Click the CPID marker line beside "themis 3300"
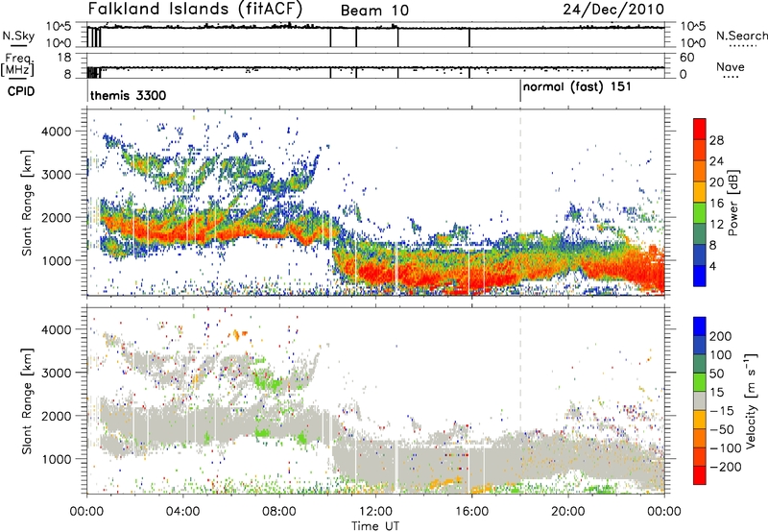The width and height of the screenshot is (768, 532). coord(87,90)
